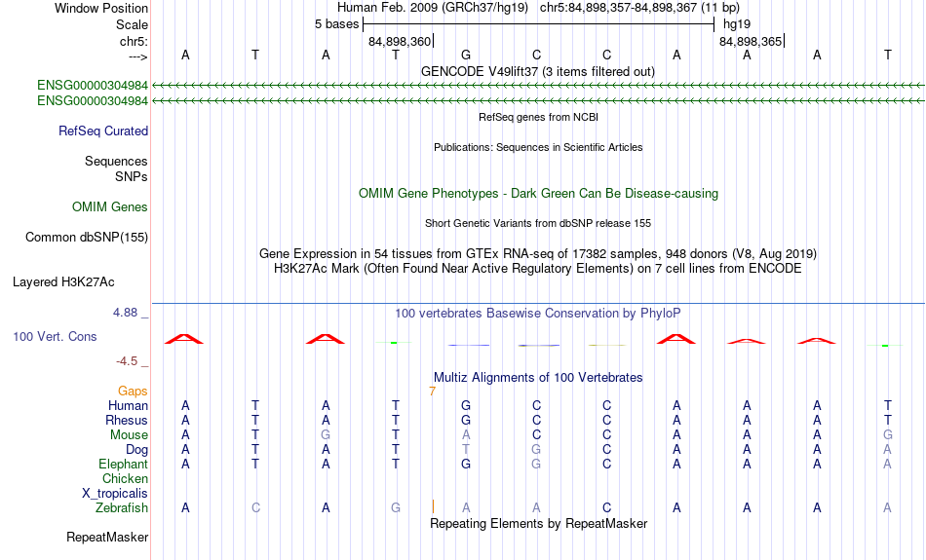
Task: Click the faded C in the Zebrafish row
Action: pos(255,507)
